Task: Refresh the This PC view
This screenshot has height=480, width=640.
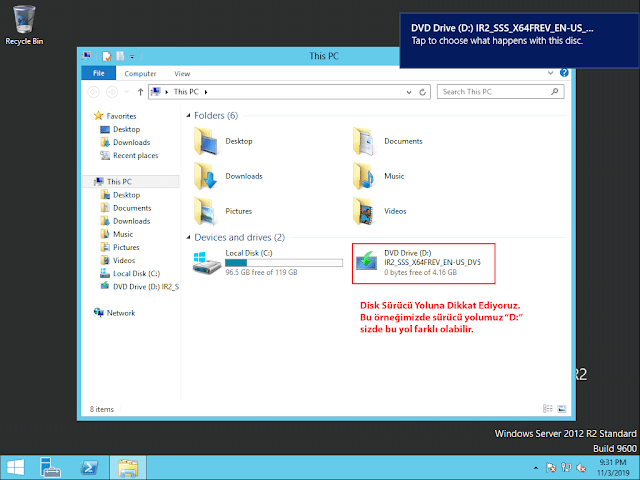Action: (422, 92)
